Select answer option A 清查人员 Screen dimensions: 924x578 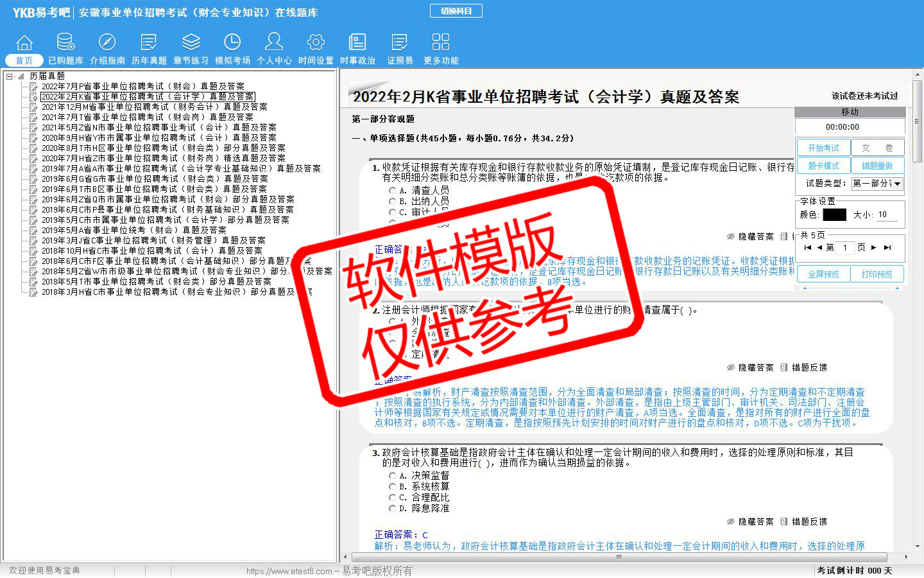point(393,191)
